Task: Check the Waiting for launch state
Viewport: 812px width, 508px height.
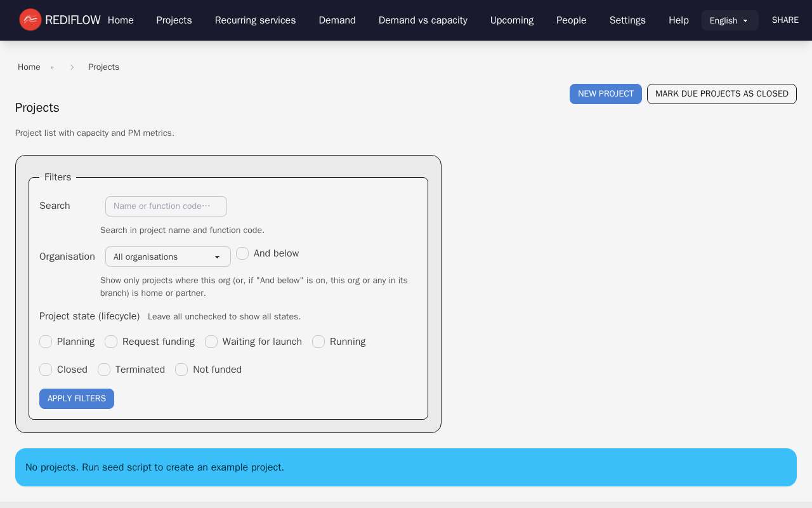Action: (211, 342)
